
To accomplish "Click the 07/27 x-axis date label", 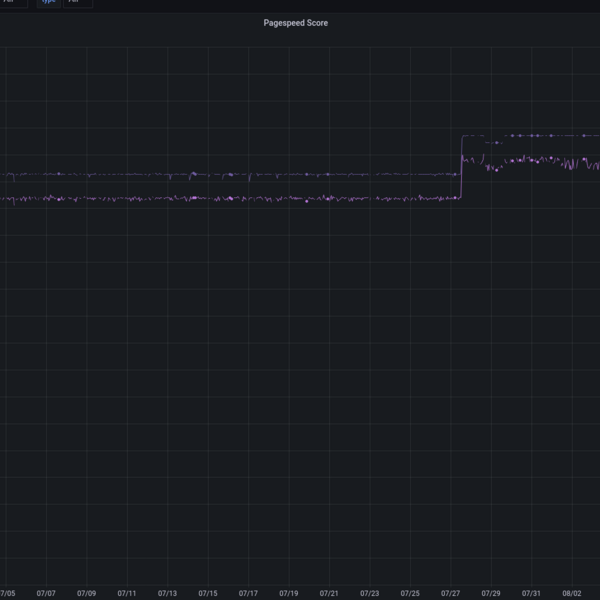I will click(451, 593).
